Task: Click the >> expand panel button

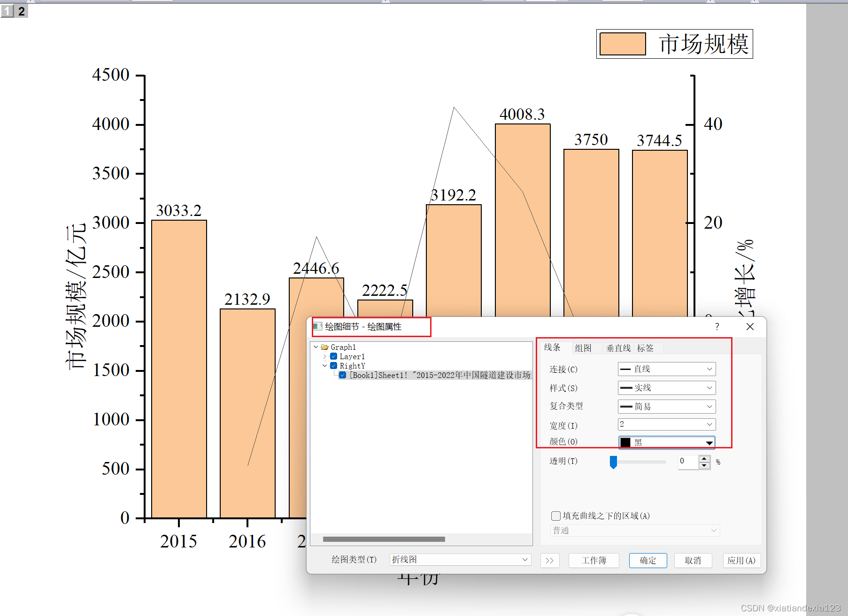Action: [x=550, y=561]
